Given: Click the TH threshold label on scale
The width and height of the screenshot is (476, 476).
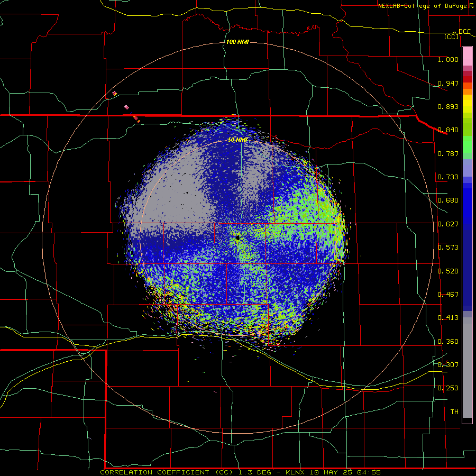Looking at the screenshot, I should click(x=454, y=412).
